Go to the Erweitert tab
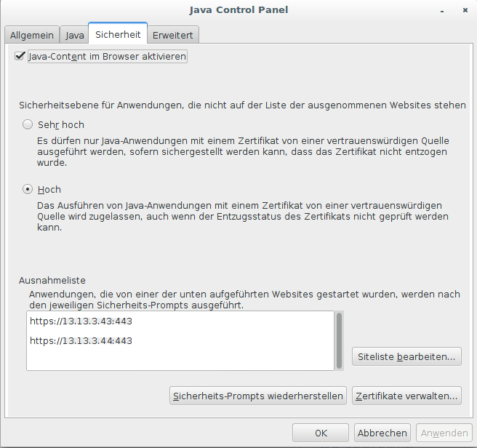 172,35
